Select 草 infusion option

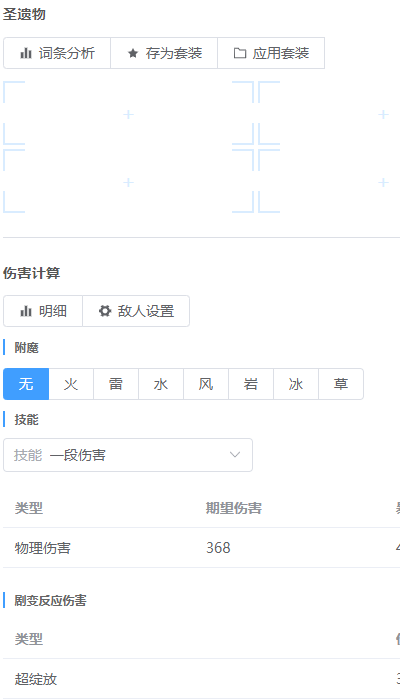(x=341, y=384)
